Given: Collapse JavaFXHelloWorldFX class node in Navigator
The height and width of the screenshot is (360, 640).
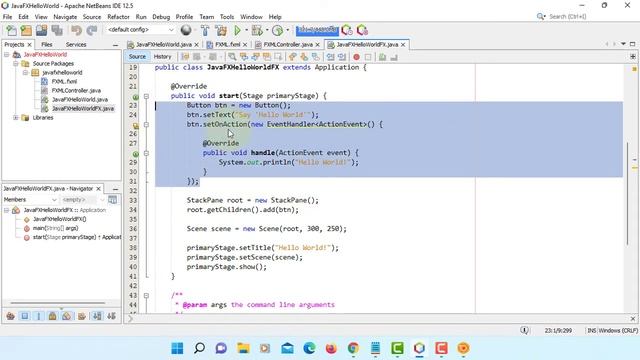Looking at the screenshot, I should click(x=7, y=210).
